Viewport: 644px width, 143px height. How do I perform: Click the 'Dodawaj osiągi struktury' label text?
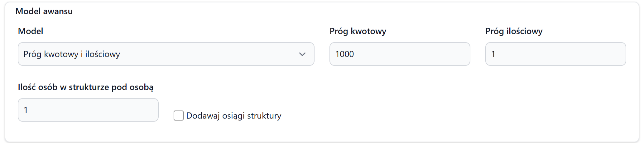(234, 116)
